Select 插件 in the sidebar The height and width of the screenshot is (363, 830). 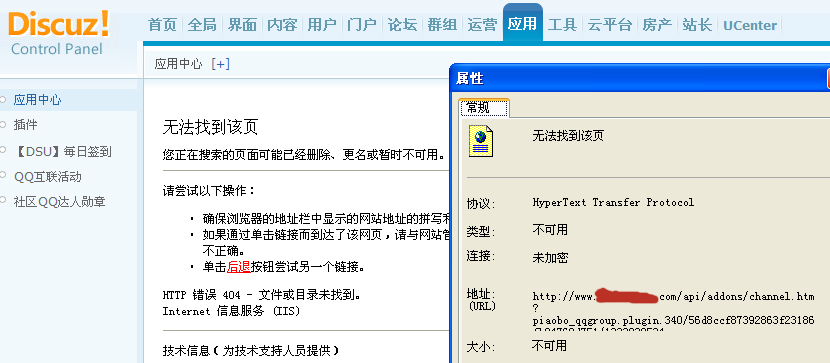pyautogui.click(x=25, y=125)
